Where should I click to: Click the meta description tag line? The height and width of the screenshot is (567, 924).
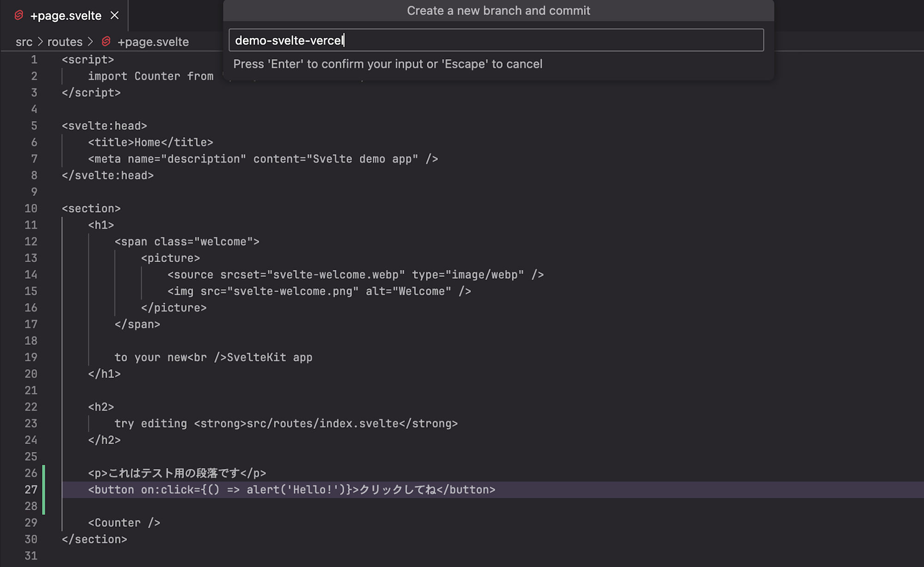tap(262, 159)
